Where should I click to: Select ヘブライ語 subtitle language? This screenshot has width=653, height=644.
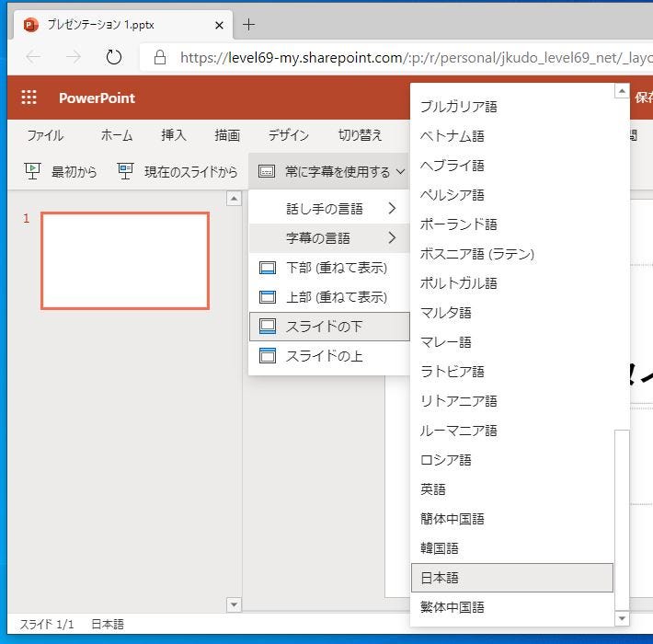pyautogui.click(x=511, y=166)
